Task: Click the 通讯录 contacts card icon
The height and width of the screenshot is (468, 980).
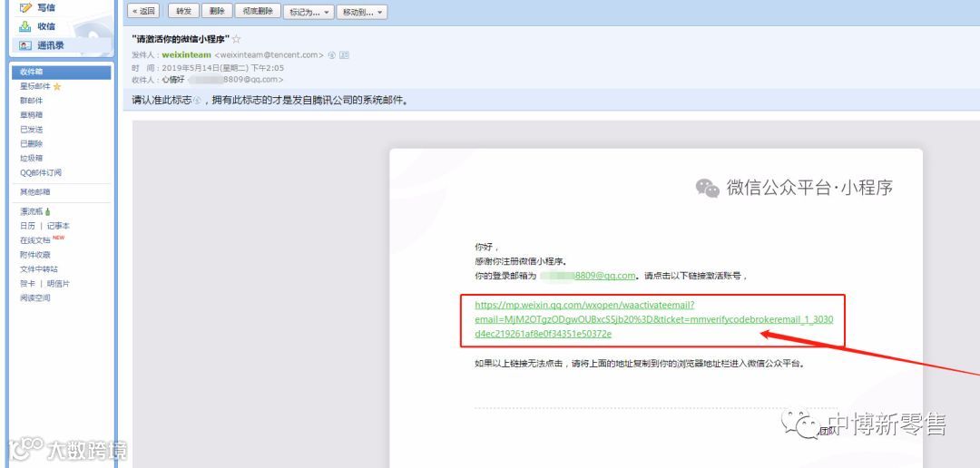Action: point(25,45)
